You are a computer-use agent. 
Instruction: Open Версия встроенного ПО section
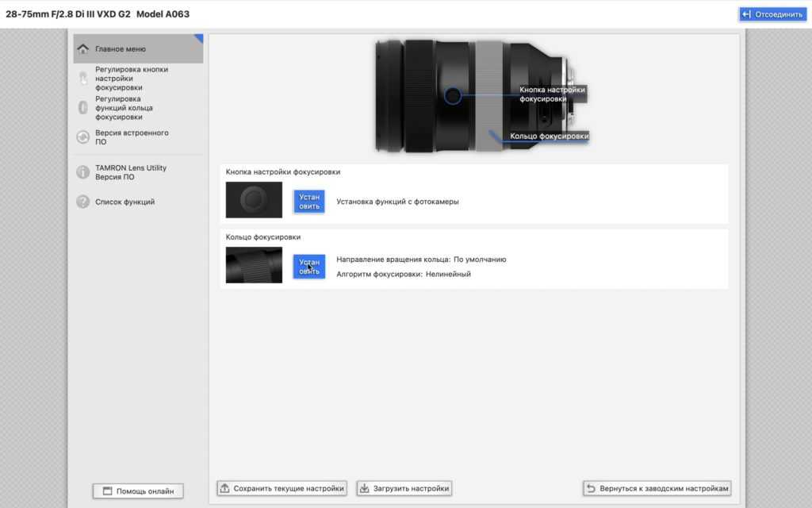132,137
